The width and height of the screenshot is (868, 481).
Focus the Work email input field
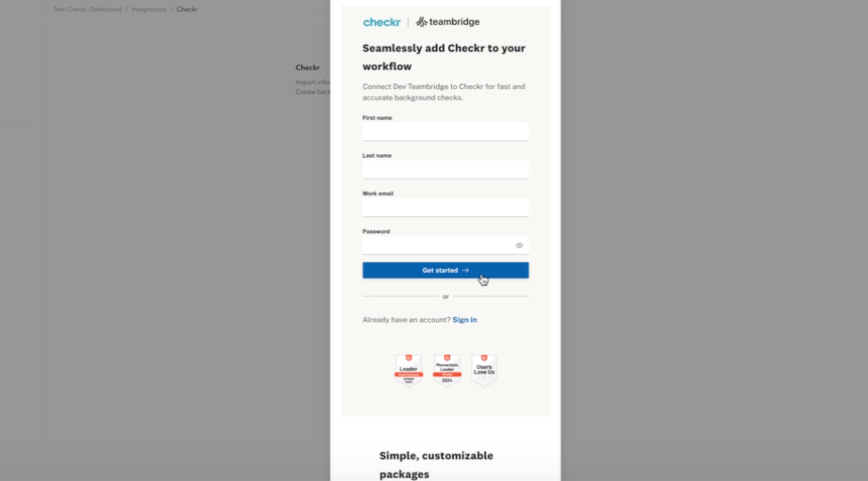(445, 207)
